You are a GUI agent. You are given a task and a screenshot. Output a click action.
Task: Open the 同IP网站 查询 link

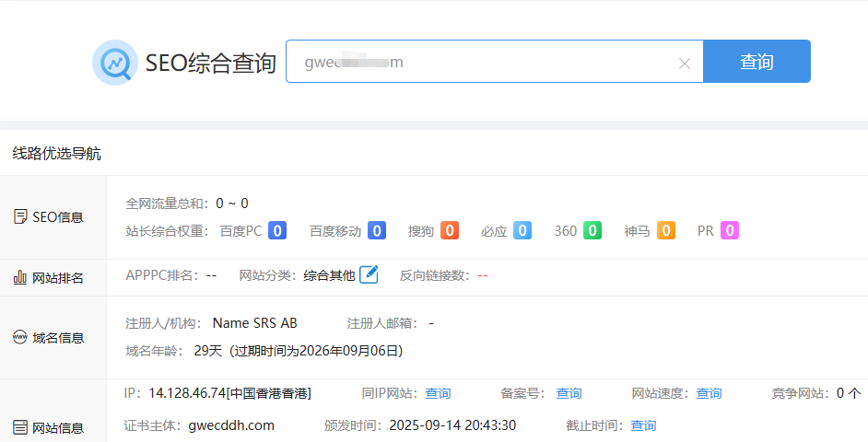pos(438,393)
